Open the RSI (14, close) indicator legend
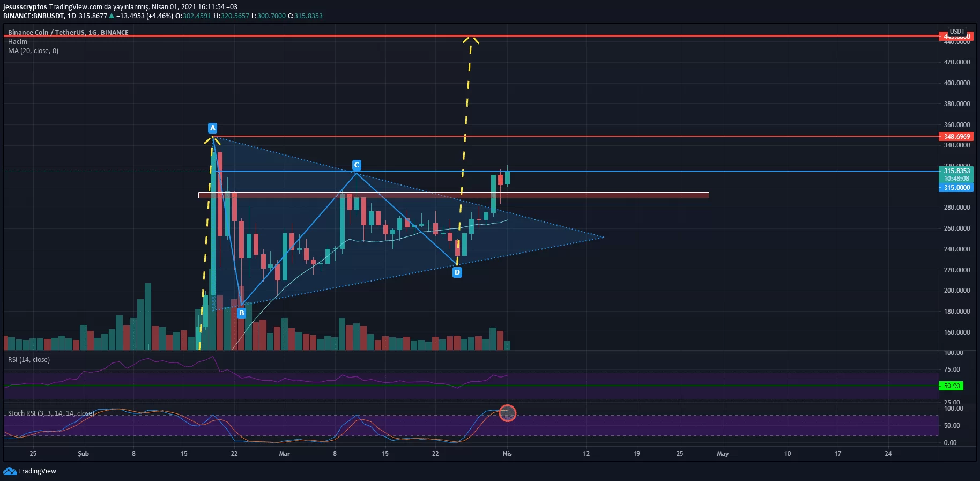 coord(29,360)
